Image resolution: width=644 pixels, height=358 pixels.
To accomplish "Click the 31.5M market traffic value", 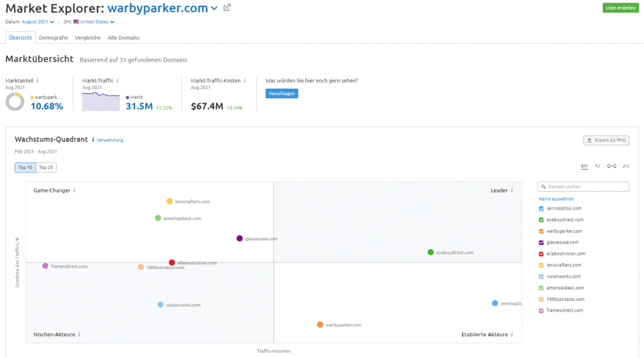I will pyautogui.click(x=139, y=106).
